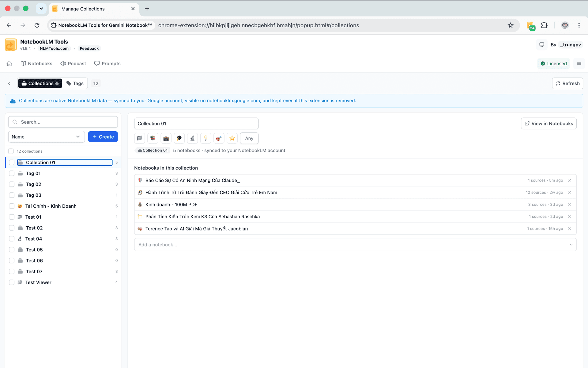Choose the stacked books emoji icon
Viewport: 588px width, 368px height.
(153, 138)
